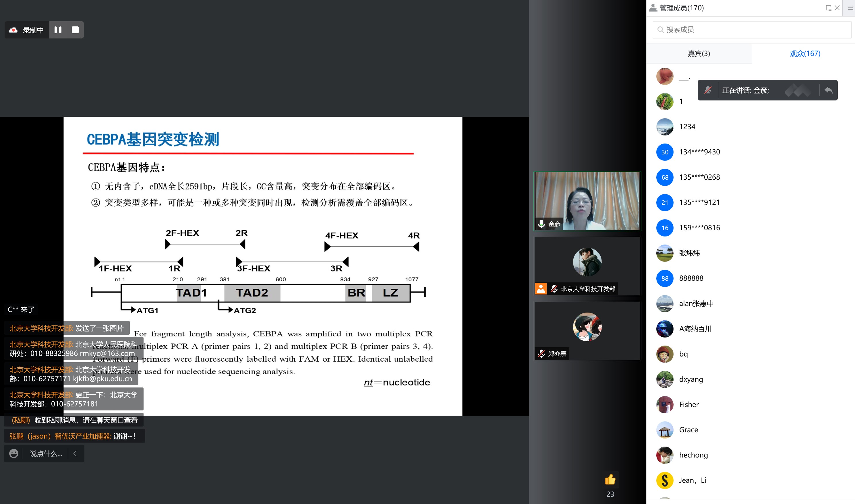Collapse chat box with left chevron
This screenshot has height=504, width=855.
[75, 453]
